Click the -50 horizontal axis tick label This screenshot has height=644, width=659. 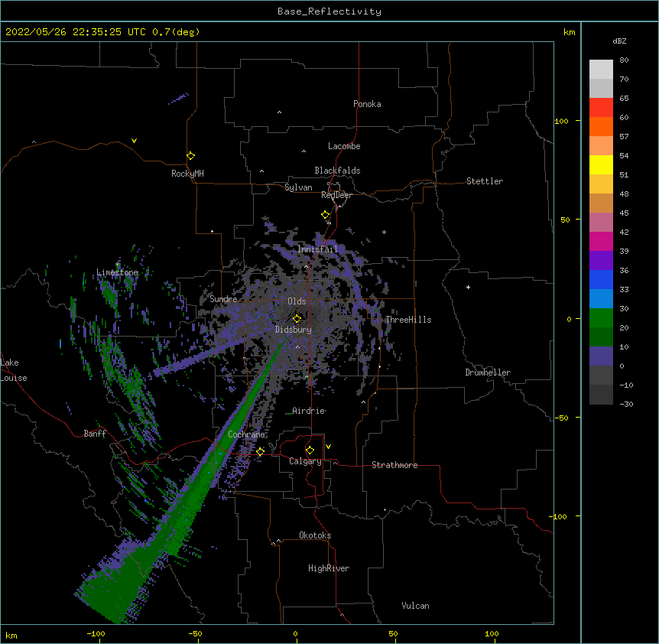[195, 633]
